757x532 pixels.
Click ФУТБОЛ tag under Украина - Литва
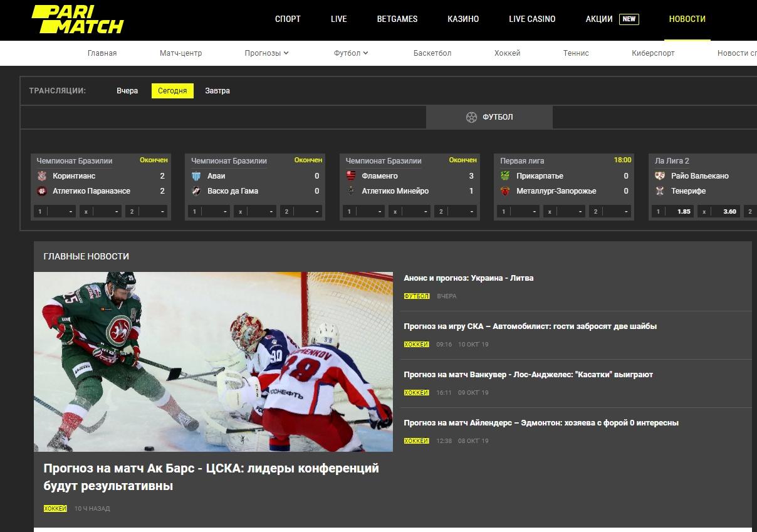[x=417, y=296]
